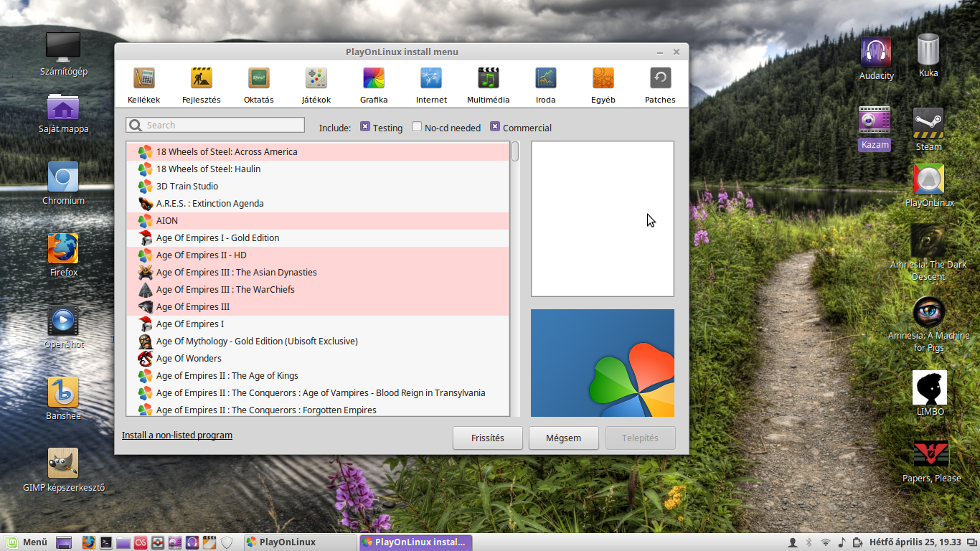Open the Játékok category
980x551 pixels.
pos(316,85)
